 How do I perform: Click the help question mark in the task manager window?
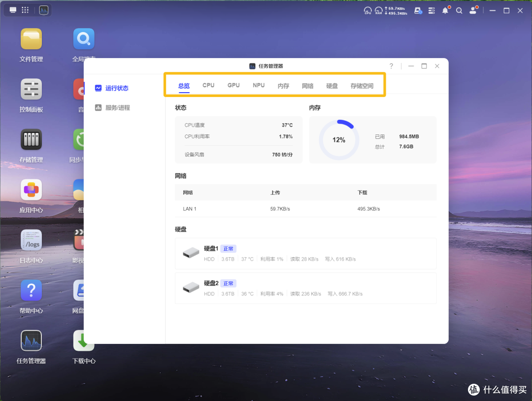391,66
